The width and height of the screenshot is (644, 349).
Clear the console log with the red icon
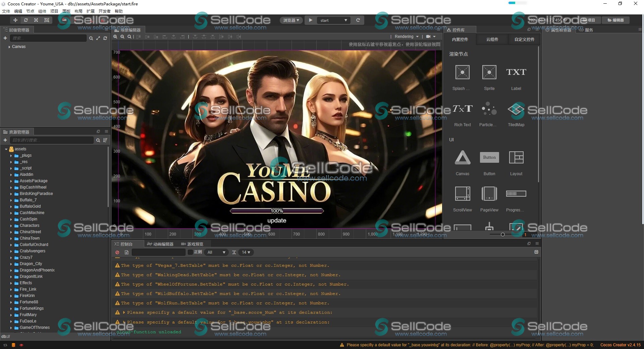point(117,252)
